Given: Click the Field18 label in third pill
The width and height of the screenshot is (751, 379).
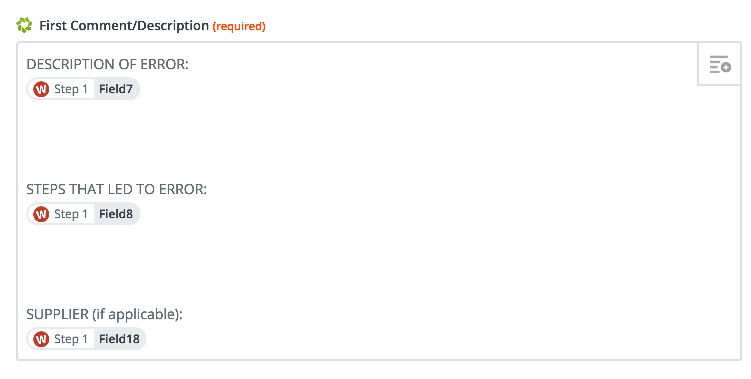Looking at the screenshot, I should 119,339.
